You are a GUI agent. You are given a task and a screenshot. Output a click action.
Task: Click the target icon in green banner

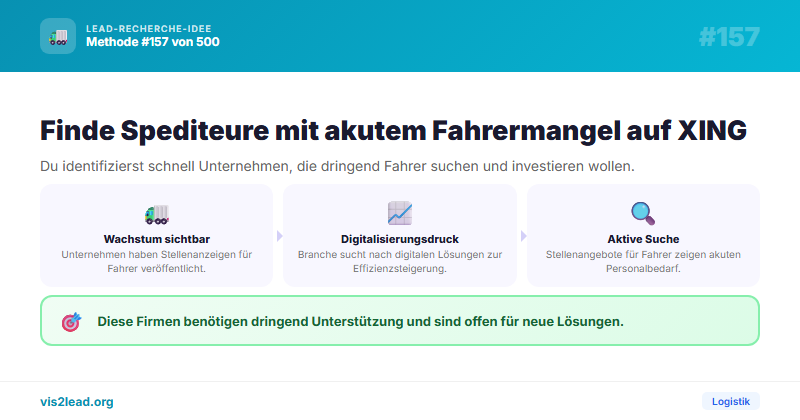(x=71, y=322)
